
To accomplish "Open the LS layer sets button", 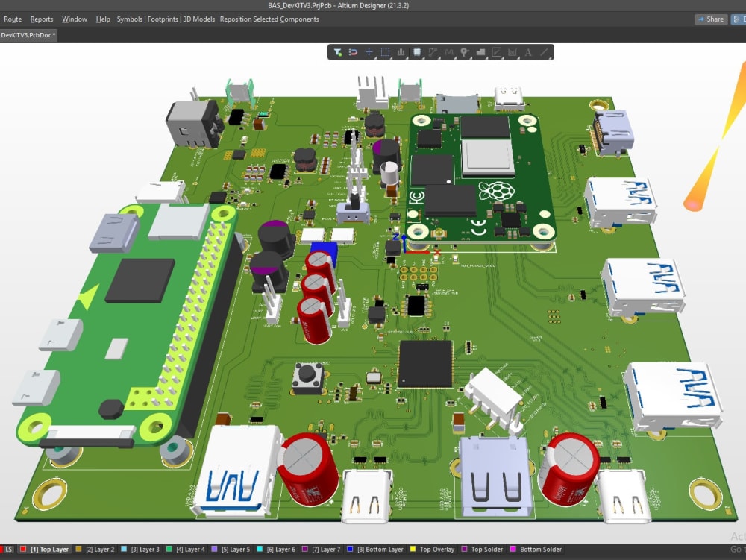I will point(8,549).
